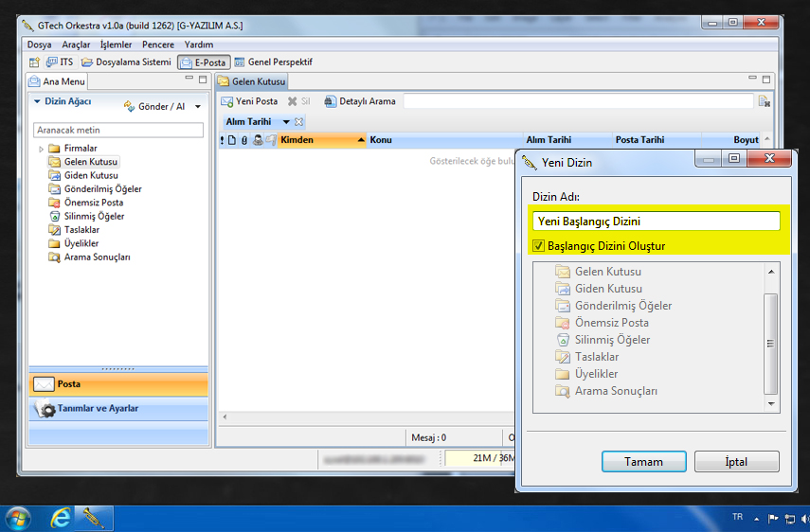Select Giden Kutusu in Yeni Dizin list
810x532 pixels.
click(x=599, y=289)
